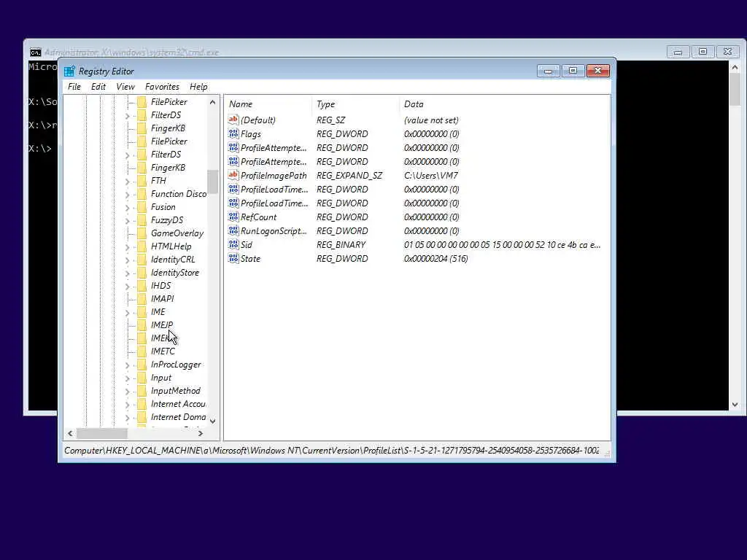Click the RefCount DWORD value icon
The height and width of the screenshot is (560, 747).
(x=233, y=216)
